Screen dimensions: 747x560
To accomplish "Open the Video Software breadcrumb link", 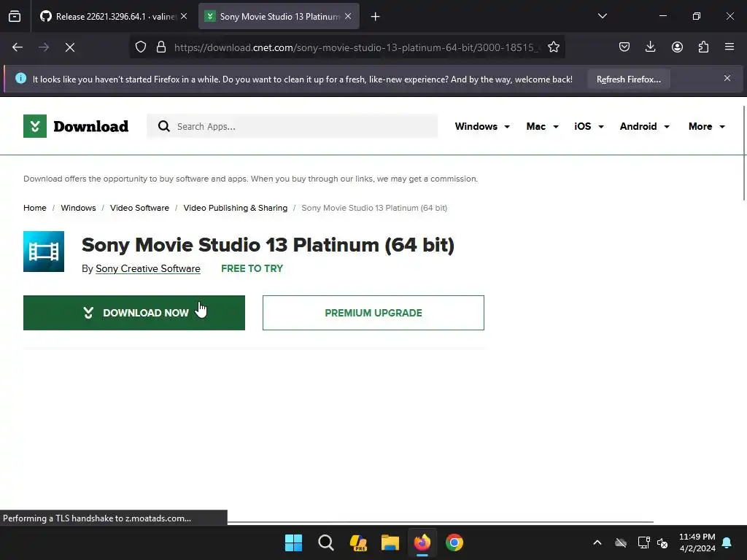I will tap(139, 208).
